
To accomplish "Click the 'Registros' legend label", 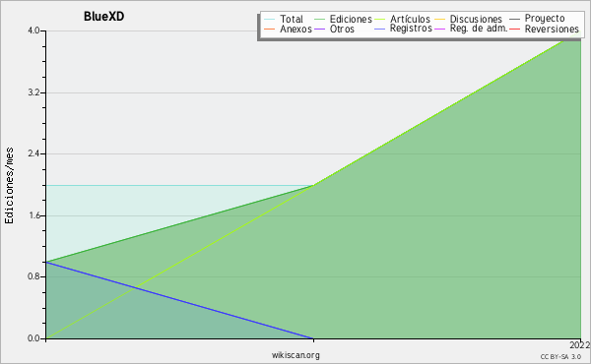I will 411,29.
